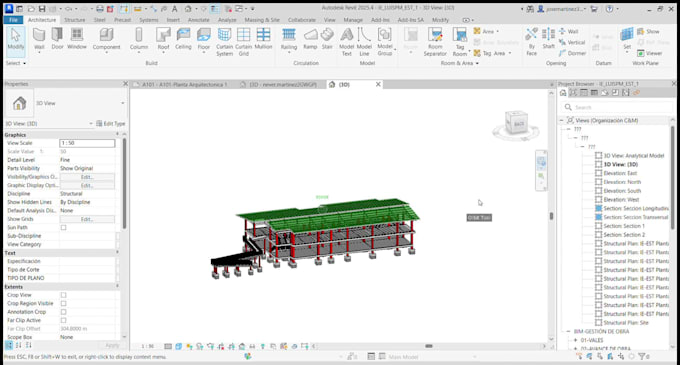Open the Set work plane tool

pos(627,39)
